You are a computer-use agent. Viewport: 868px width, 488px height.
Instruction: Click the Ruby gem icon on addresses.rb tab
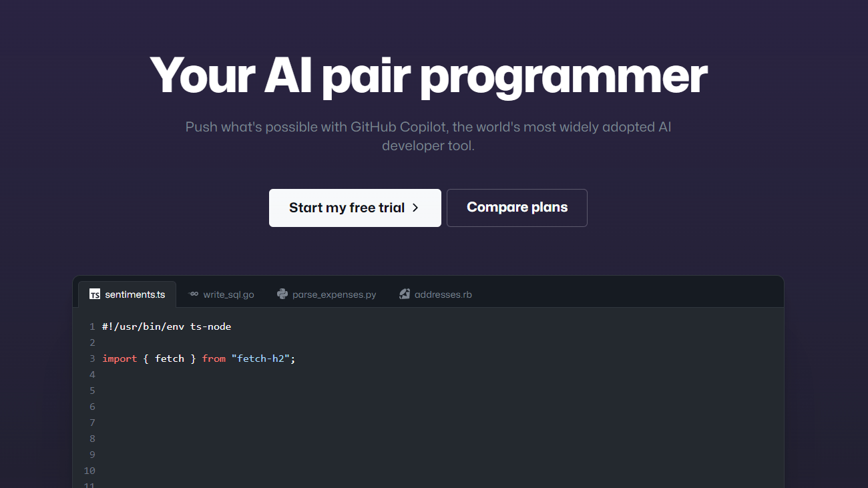[x=405, y=294]
